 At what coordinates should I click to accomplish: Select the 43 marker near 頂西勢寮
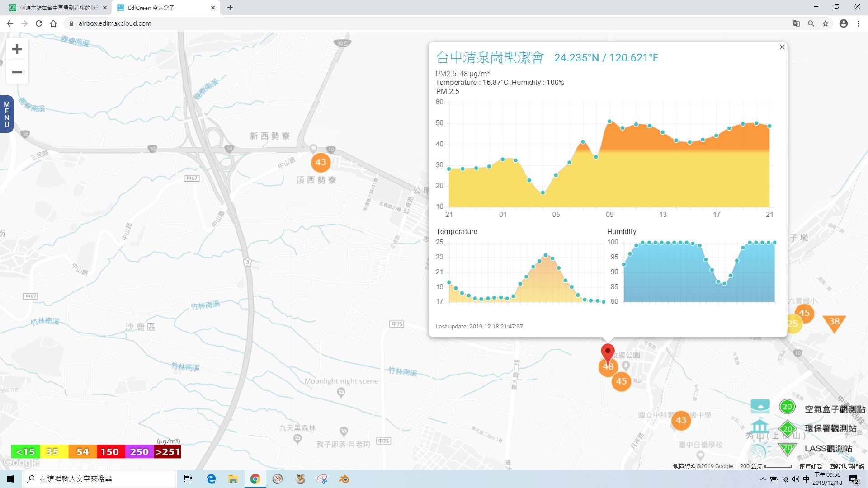coord(321,162)
